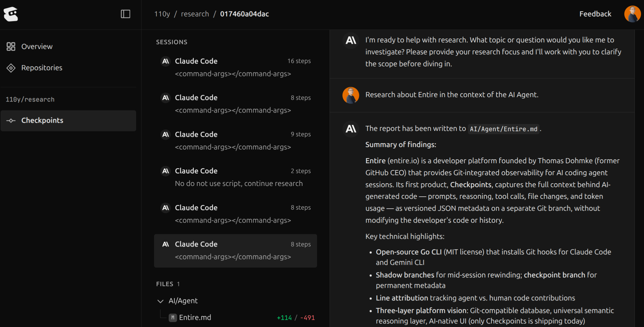
Task: Click the 'Summary of findings:' heading
Action: [x=401, y=145]
